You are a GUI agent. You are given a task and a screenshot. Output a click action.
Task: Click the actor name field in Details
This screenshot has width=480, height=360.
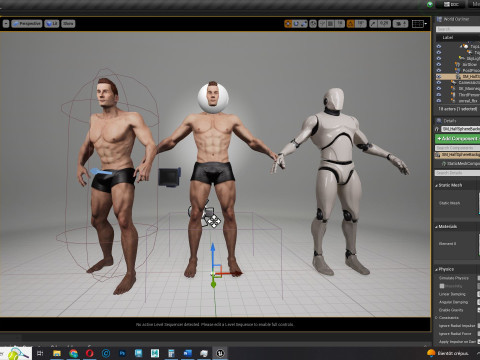tap(460, 129)
